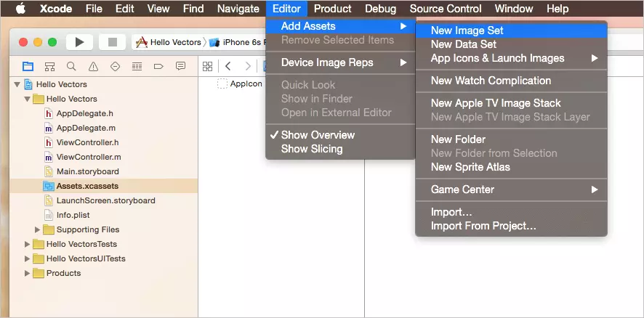Click the AppIcon dashed placeholder icon

[x=222, y=83]
